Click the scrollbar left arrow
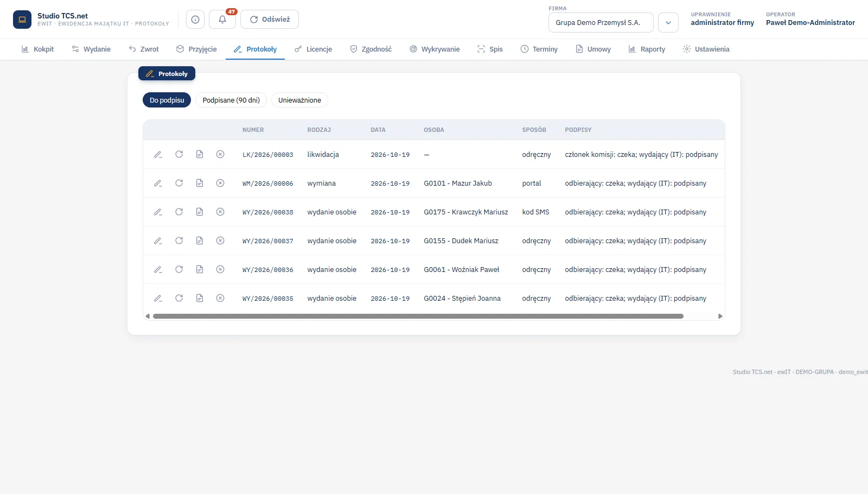Viewport: 868px width, 494px height. (148, 316)
